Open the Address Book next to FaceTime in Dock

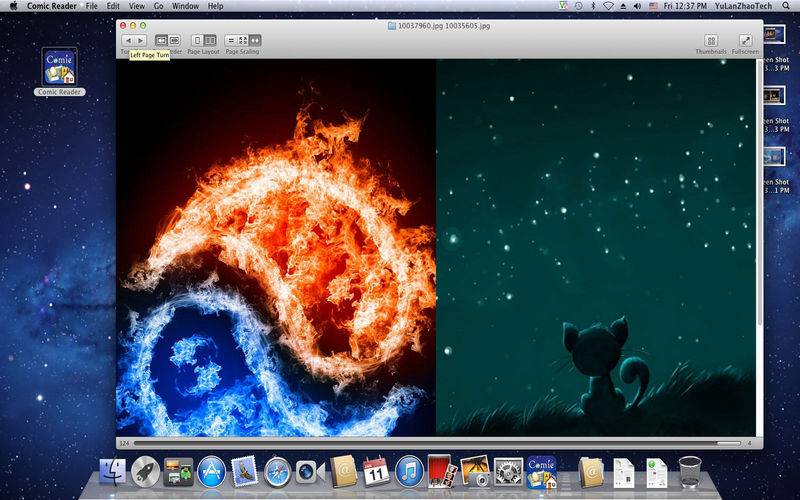(343, 471)
